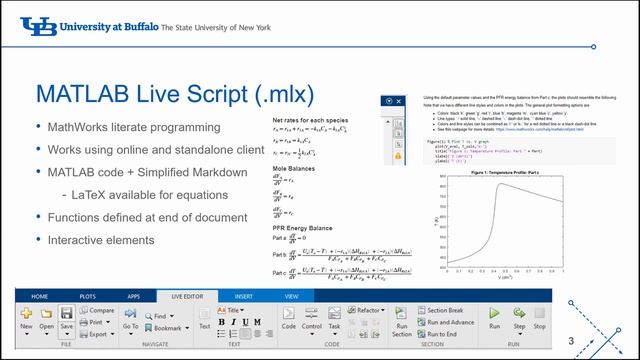Open the mathworks.com plot help link
The image size is (640, 360).
pyautogui.click(x=540, y=129)
